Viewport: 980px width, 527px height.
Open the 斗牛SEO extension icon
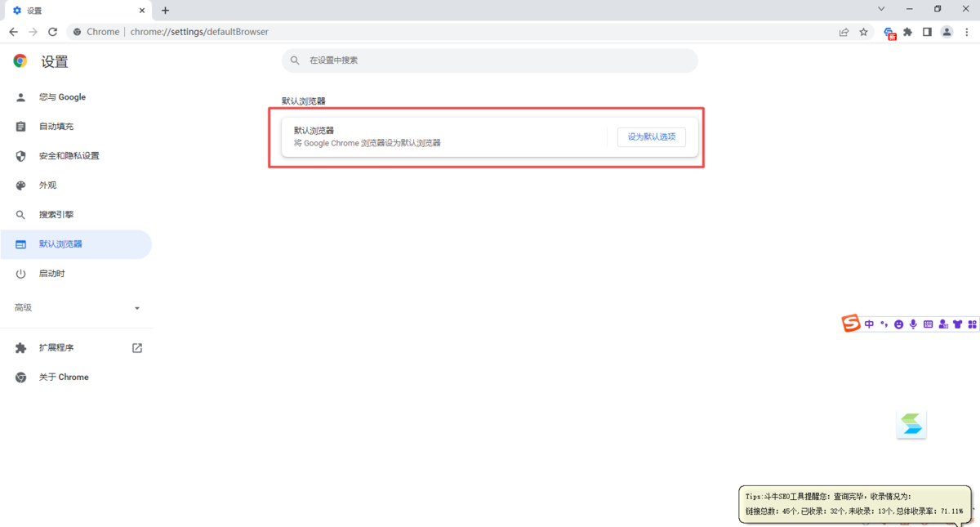[x=889, y=32]
